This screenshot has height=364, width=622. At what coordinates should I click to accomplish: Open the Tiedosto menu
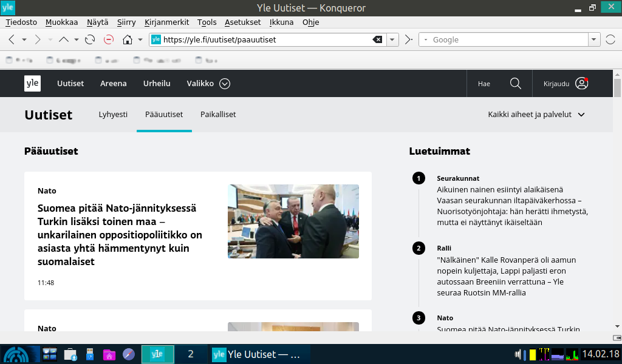point(21,22)
